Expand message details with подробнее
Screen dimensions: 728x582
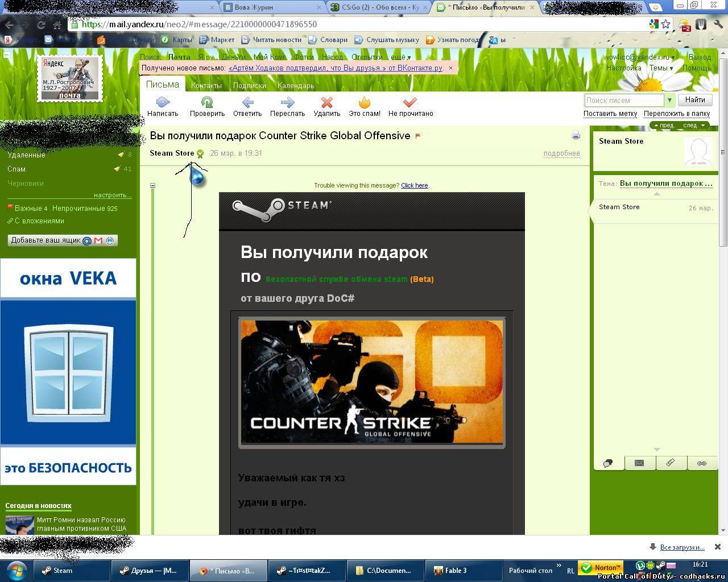coord(561,153)
